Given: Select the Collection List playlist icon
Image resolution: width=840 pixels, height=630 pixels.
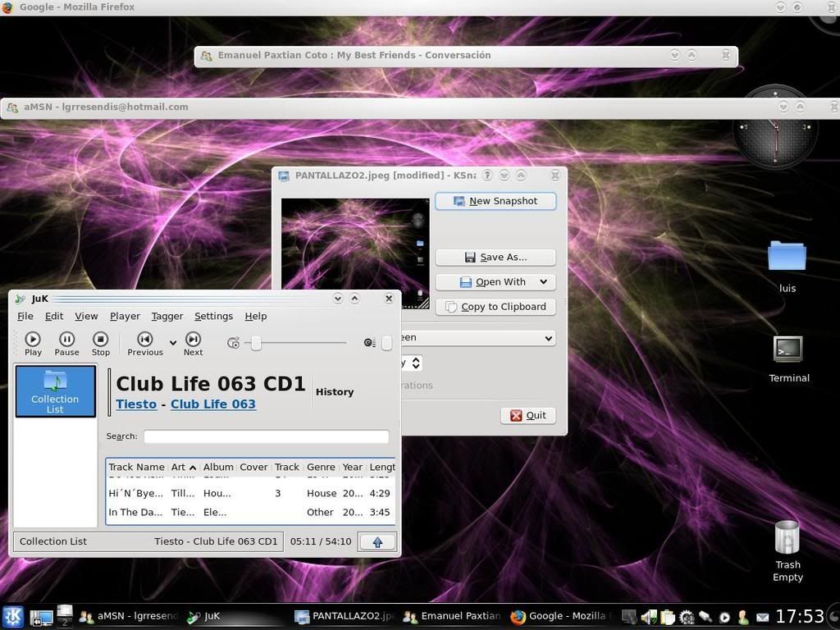Looking at the screenshot, I should point(55,391).
